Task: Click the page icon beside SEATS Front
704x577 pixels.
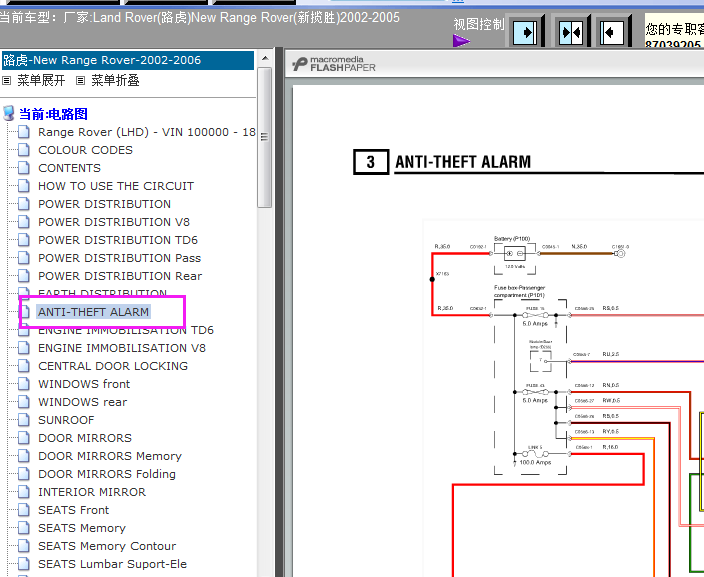Action: [x=24, y=509]
